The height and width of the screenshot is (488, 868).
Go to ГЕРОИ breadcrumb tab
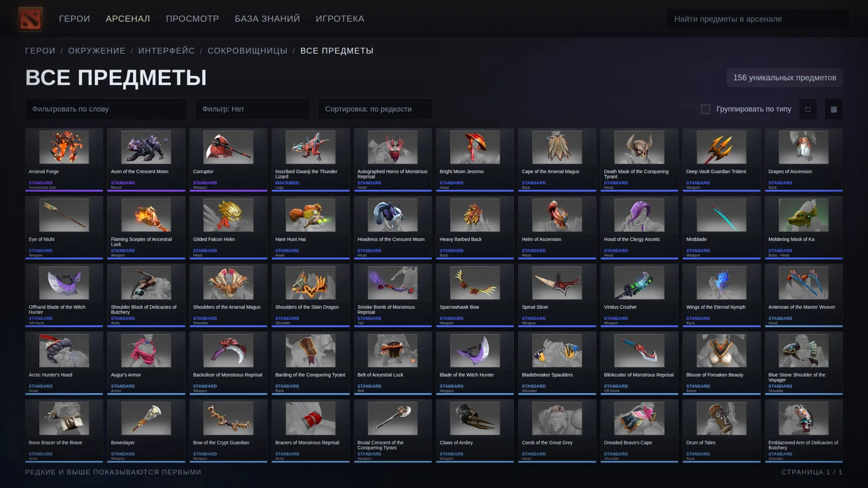(x=40, y=51)
